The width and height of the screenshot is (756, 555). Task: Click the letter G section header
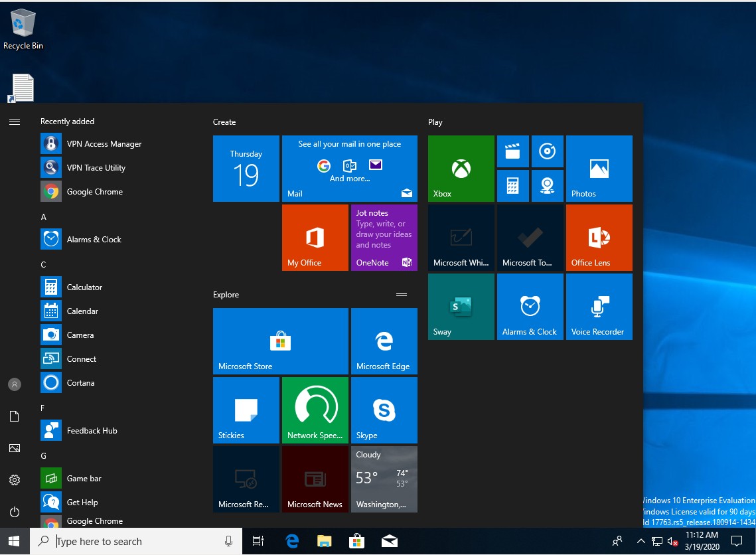(43, 455)
